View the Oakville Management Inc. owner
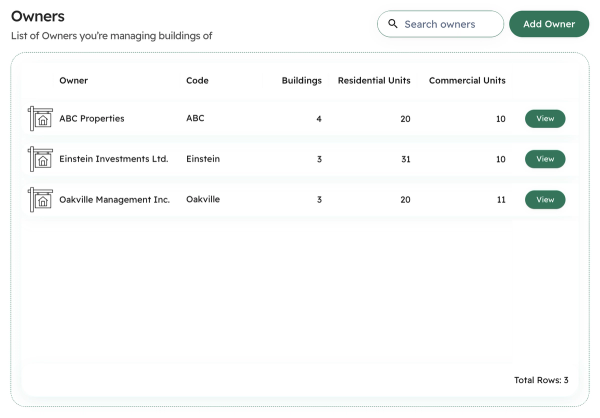This screenshot has height=418, width=600. pos(545,199)
